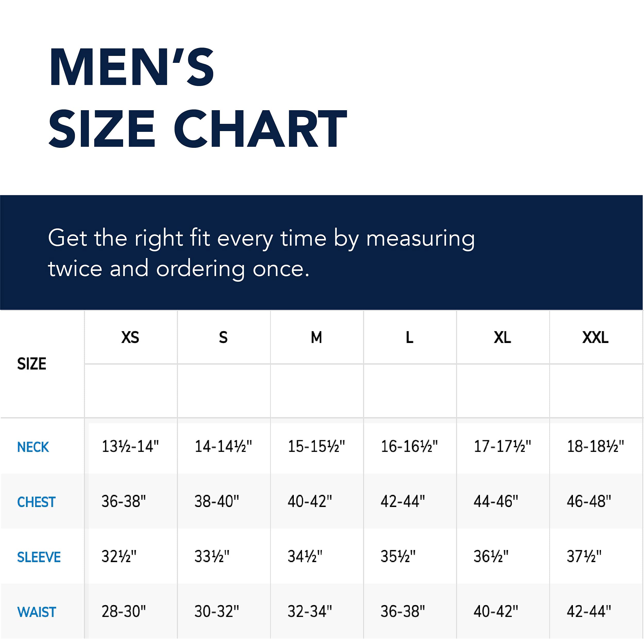This screenshot has width=644, height=644.
Task: Select the XL size column header
Action: (502, 337)
